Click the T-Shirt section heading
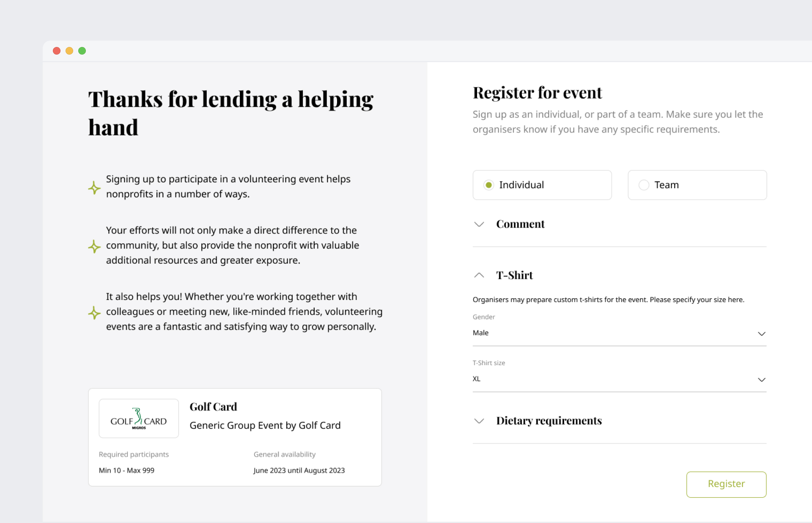Image resolution: width=812 pixels, height=523 pixels. click(x=514, y=275)
